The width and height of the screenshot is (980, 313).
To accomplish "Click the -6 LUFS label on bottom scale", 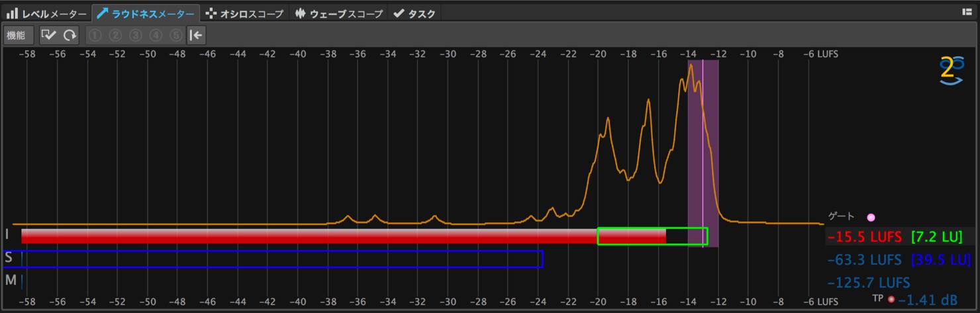I will click(821, 301).
